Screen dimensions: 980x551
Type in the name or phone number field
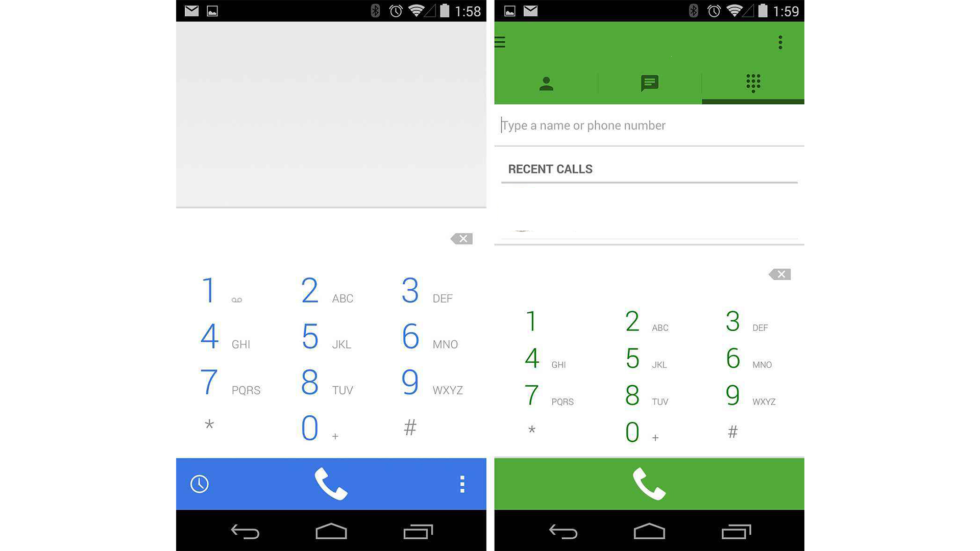[x=648, y=125]
